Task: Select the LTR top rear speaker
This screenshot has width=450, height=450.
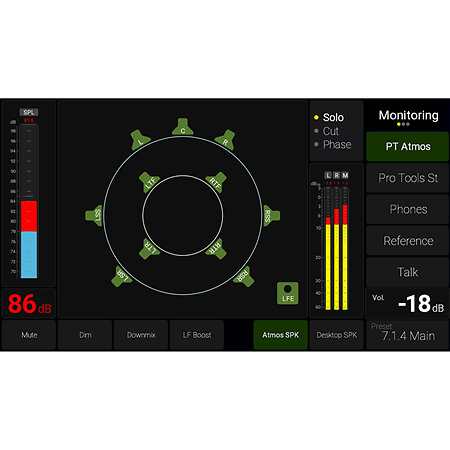Action: (x=150, y=248)
